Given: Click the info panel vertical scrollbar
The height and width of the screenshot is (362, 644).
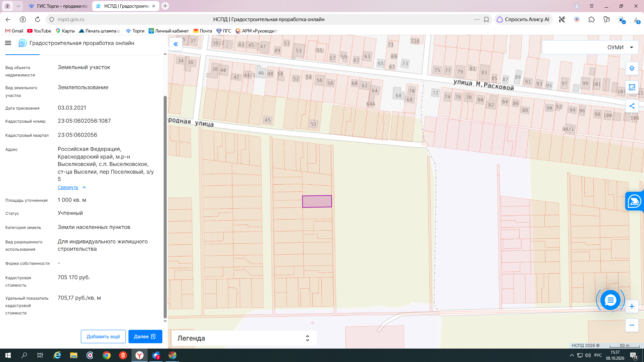Looking at the screenshot, I should tap(165, 206).
